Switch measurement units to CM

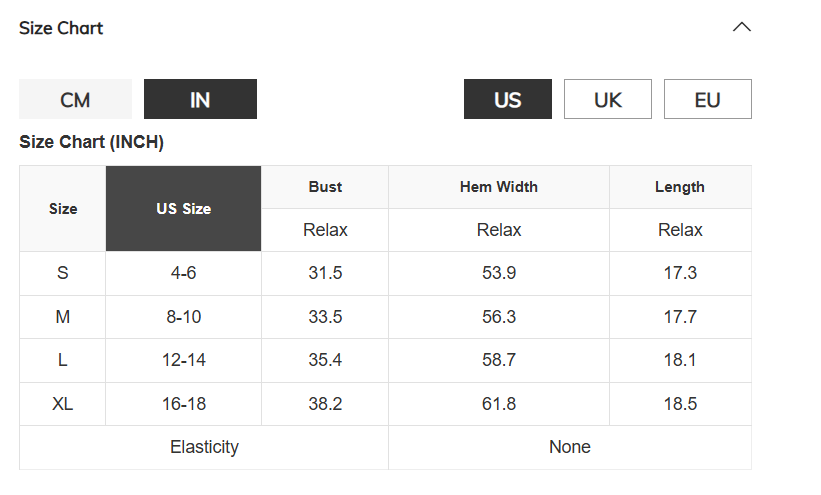pyautogui.click(x=75, y=99)
